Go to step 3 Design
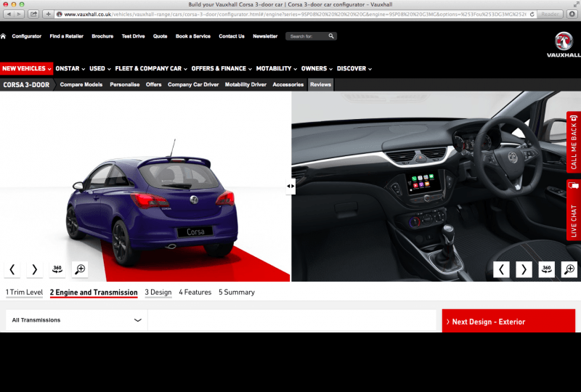This screenshot has width=581, height=392. [x=158, y=293]
